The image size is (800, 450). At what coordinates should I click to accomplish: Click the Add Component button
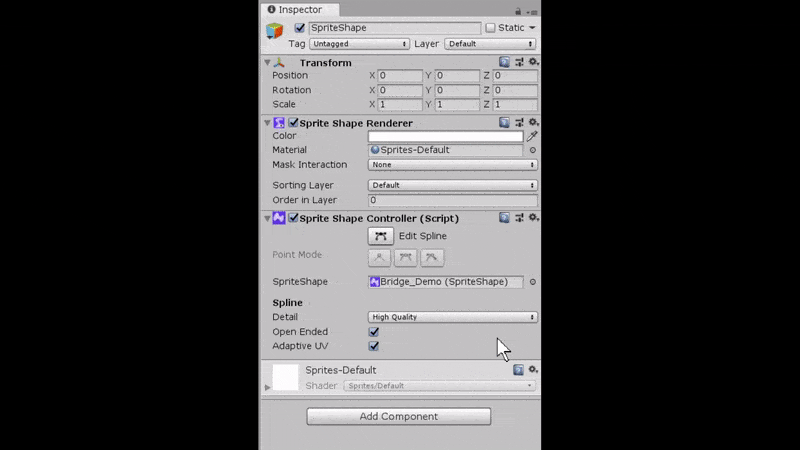(398, 416)
